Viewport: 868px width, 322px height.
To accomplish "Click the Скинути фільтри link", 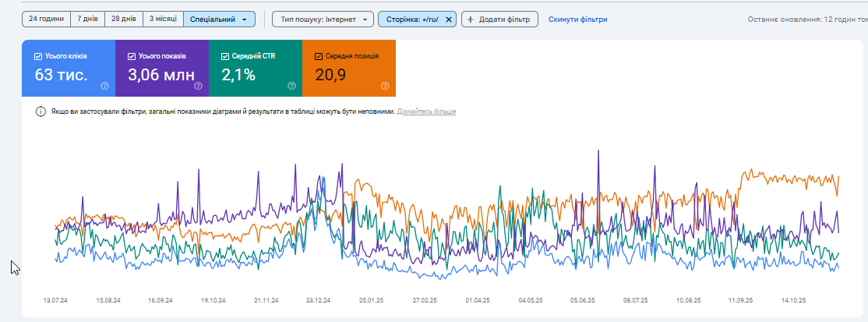I will (577, 19).
